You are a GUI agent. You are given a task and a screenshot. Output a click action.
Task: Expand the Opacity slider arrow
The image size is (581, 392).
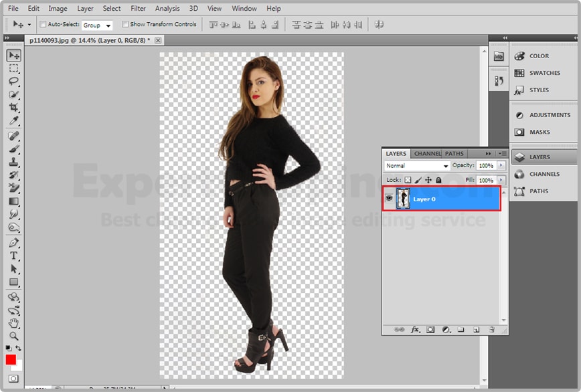click(502, 166)
